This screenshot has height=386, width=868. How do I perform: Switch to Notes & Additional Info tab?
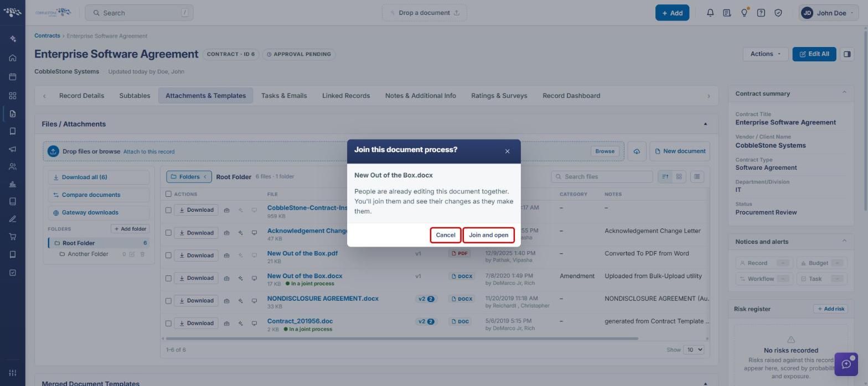click(x=421, y=96)
